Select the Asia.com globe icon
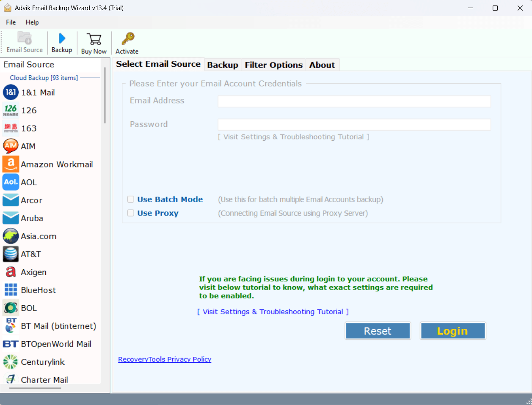532x405 pixels. [x=11, y=236]
